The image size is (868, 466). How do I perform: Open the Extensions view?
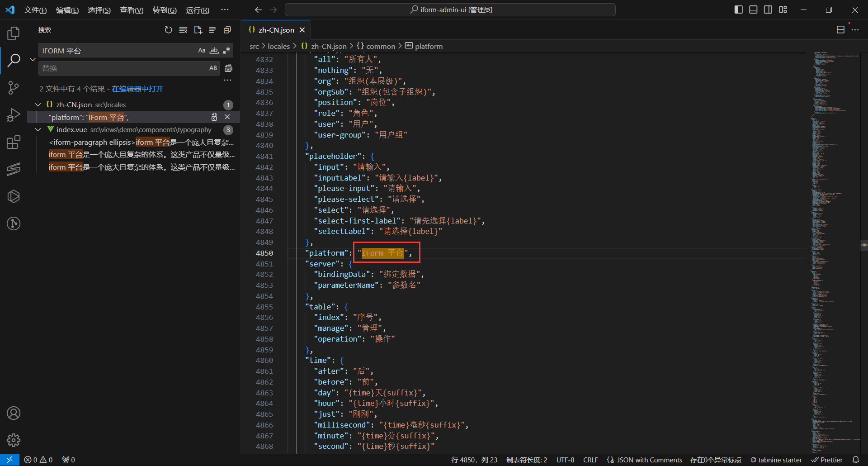coord(14,142)
